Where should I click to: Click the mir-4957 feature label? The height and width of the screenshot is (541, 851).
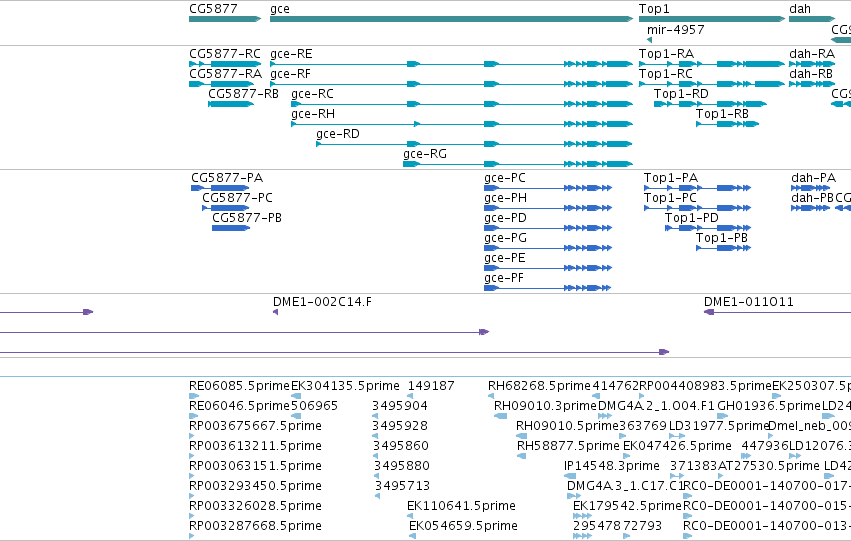click(x=676, y=30)
